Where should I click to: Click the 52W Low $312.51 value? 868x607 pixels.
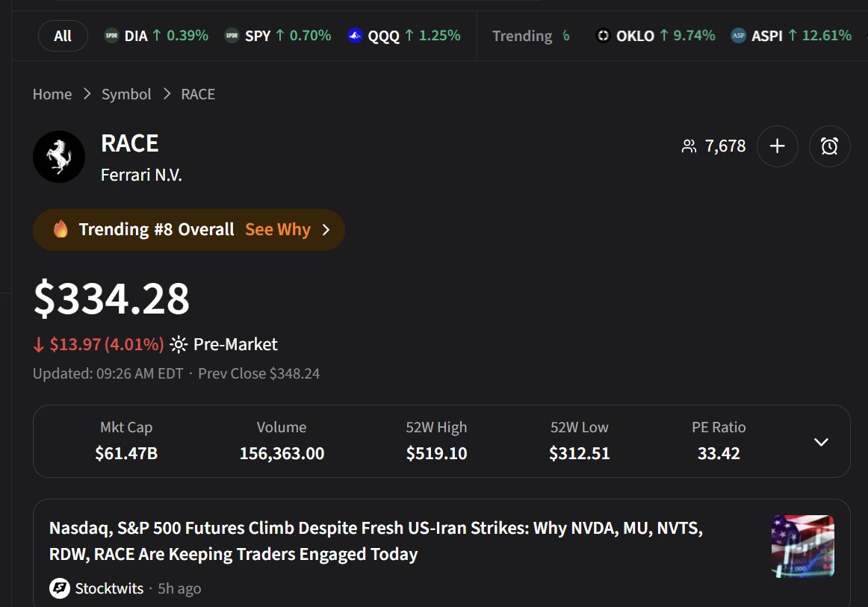[579, 454]
